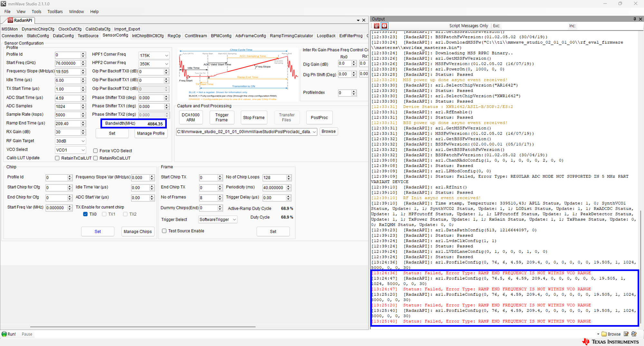Click the green Run! icon
This screenshot has width=644, height=346.
pyautogui.click(x=4, y=334)
